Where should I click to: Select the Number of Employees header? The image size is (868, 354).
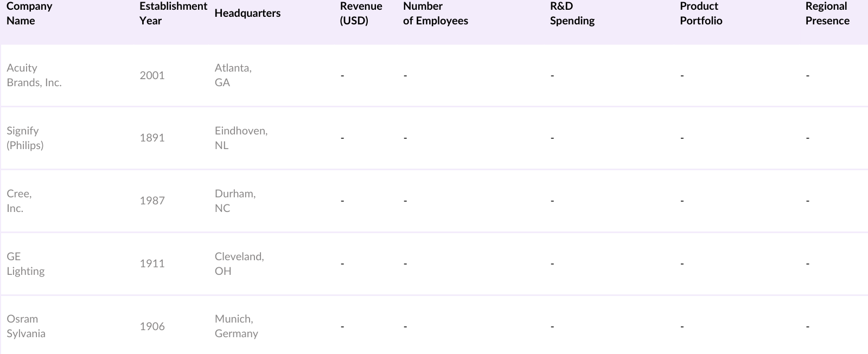(x=435, y=14)
